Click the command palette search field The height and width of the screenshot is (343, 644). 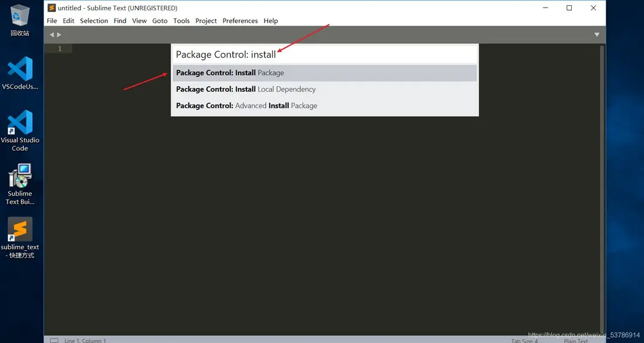point(324,54)
